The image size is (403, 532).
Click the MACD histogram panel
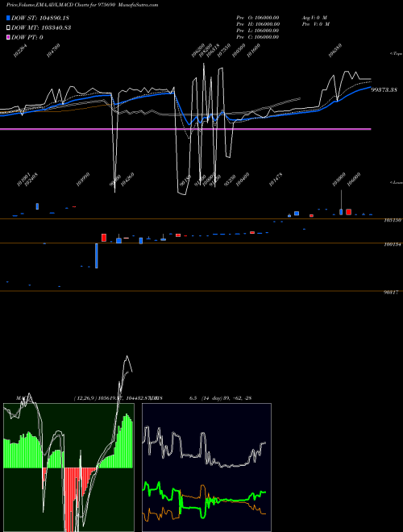click(x=69, y=468)
